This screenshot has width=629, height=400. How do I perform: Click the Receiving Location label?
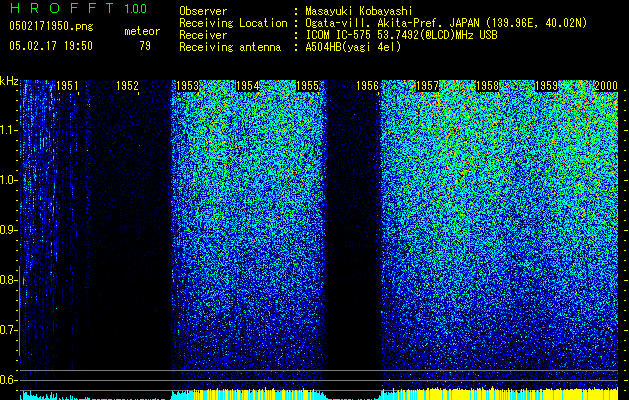[x=233, y=23]
